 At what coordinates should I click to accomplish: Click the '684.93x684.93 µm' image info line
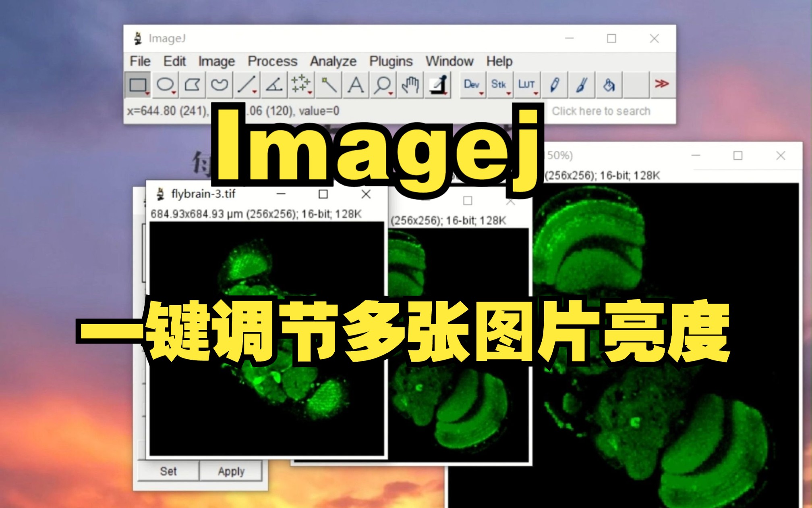pyautogui.click(x=256, y=214)
